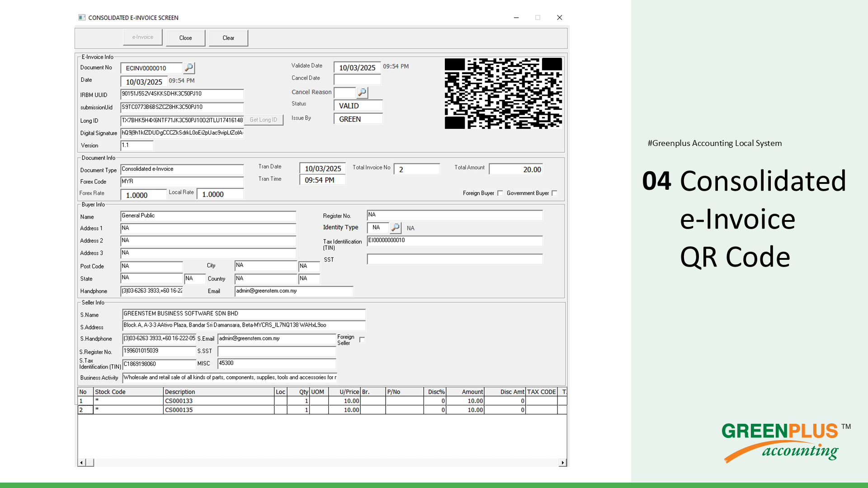Click the Clear toolbar button
Viewport: 868px width, 488px height.
228,38
